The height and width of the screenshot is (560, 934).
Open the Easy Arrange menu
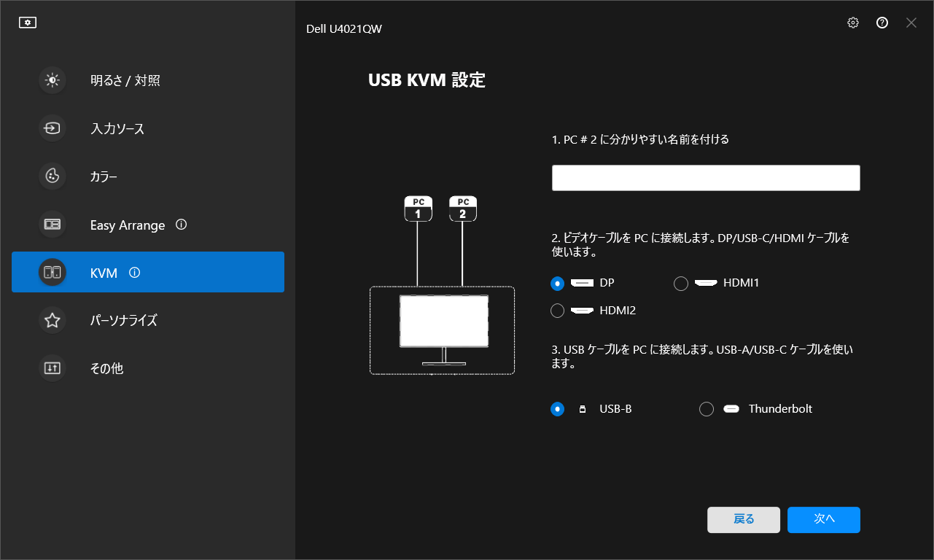[x=148, y=225]
